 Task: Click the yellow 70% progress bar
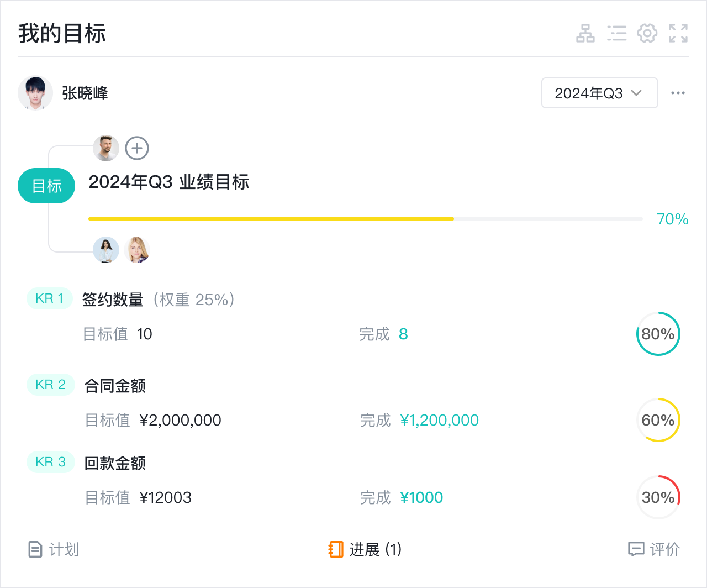[271, 219]
